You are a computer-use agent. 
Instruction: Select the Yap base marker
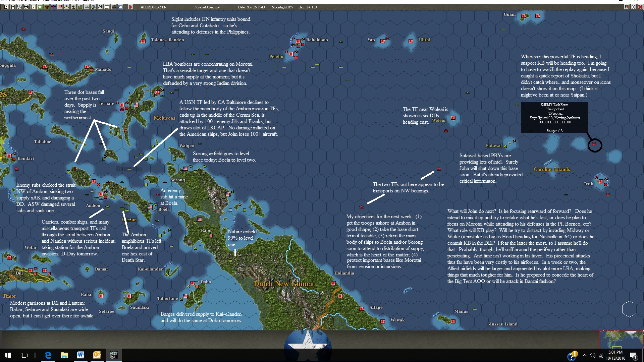coord(383,41)
